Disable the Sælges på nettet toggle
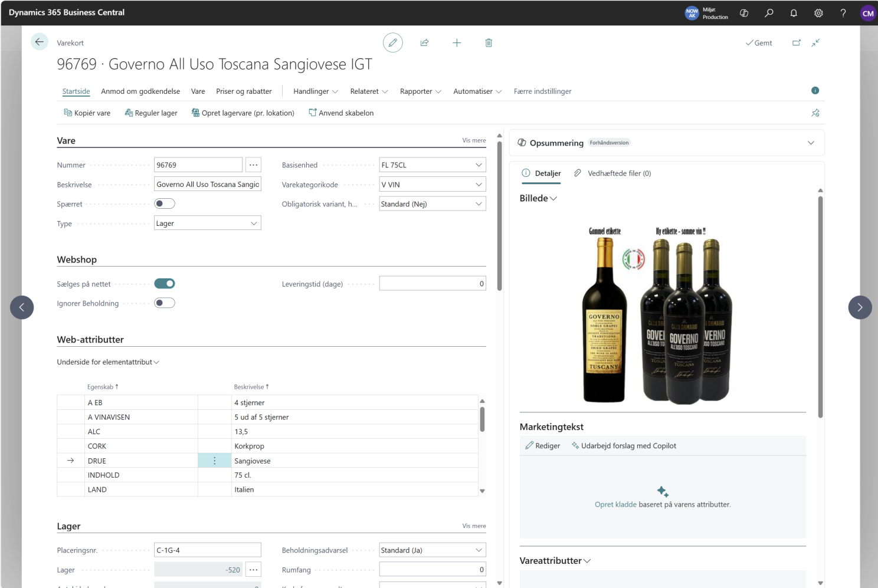This screenshot has height=588, width=878. tap(165, 284)
